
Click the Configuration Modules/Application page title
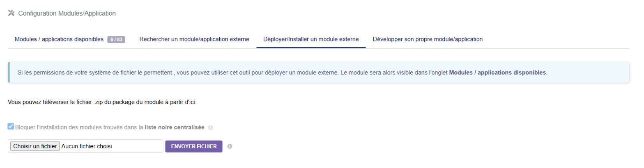[x=67, y=14]
